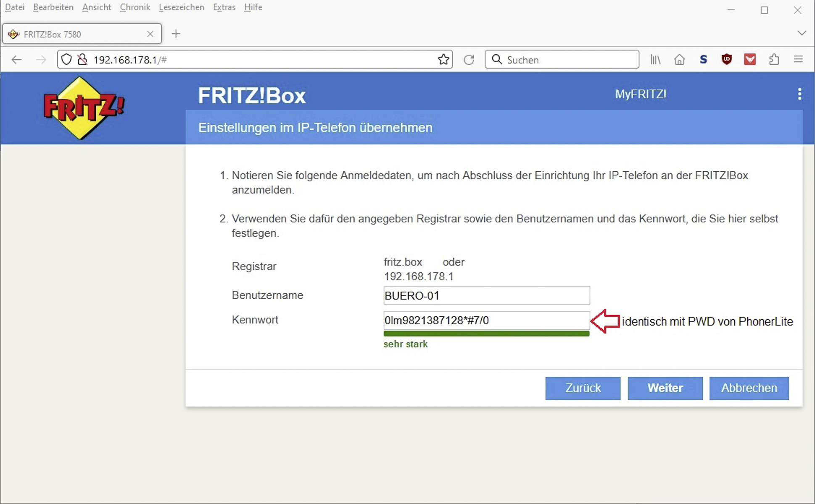The image size is (815, 504).
Task: Select the FRITZ!Box 7580 tab
Action: click(x=82, y=34)
